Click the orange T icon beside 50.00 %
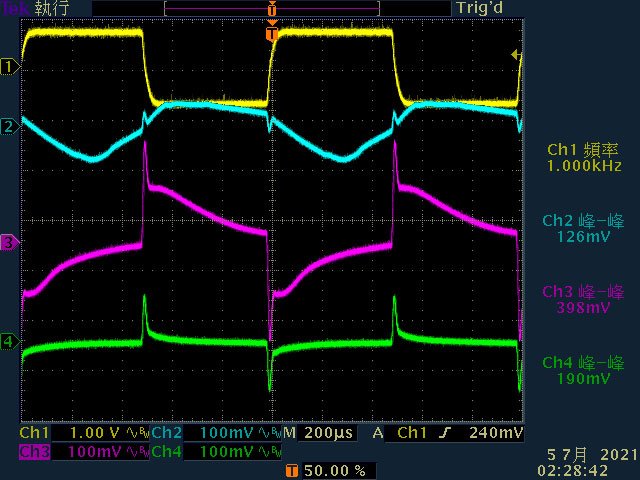This screenshot has height=480, width=640. pyautogui.click(x=291, y=471)
